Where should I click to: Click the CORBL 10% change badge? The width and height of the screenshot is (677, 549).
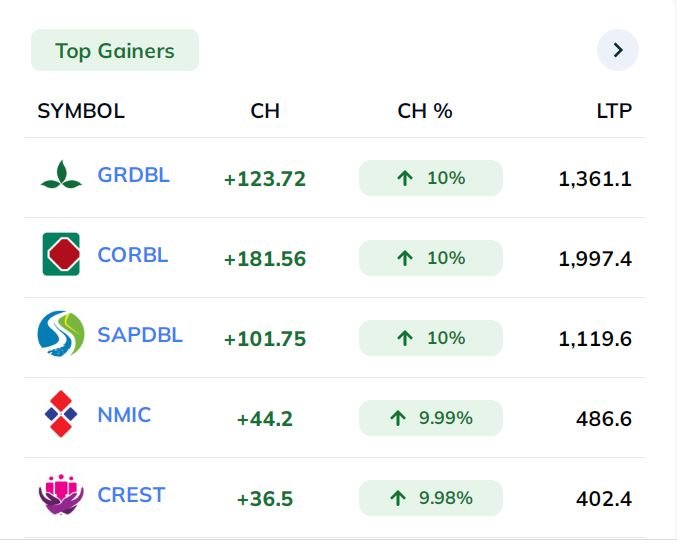[430, 258]
